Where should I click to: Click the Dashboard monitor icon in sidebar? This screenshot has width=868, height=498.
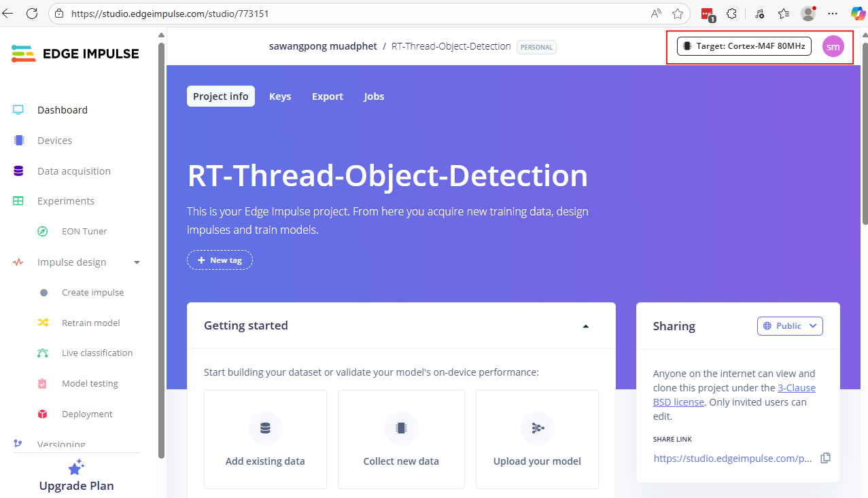(x=18, y=110)
